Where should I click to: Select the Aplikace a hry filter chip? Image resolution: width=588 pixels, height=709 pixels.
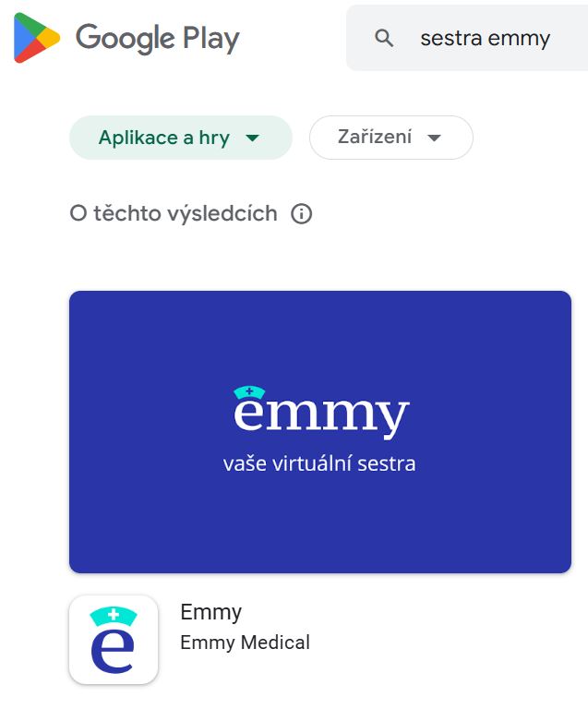point(181,138)
